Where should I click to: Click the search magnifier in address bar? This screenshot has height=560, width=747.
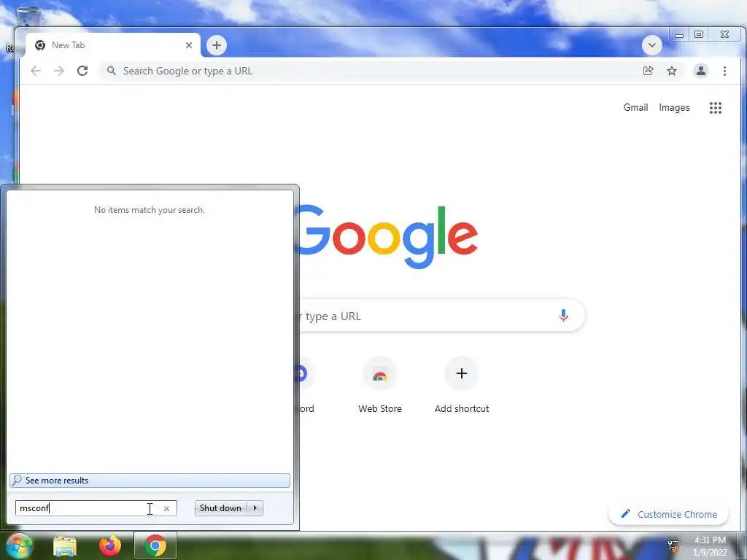coord(111,71)
